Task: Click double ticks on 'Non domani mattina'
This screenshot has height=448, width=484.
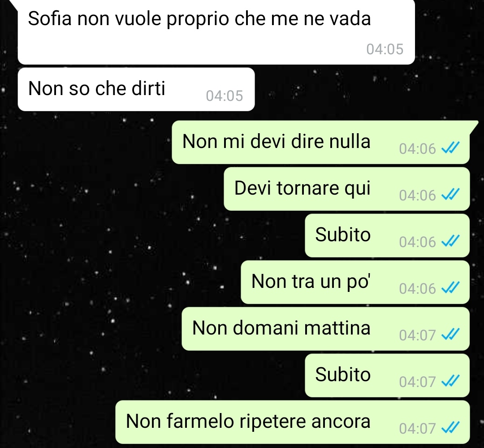Action: 450,334
